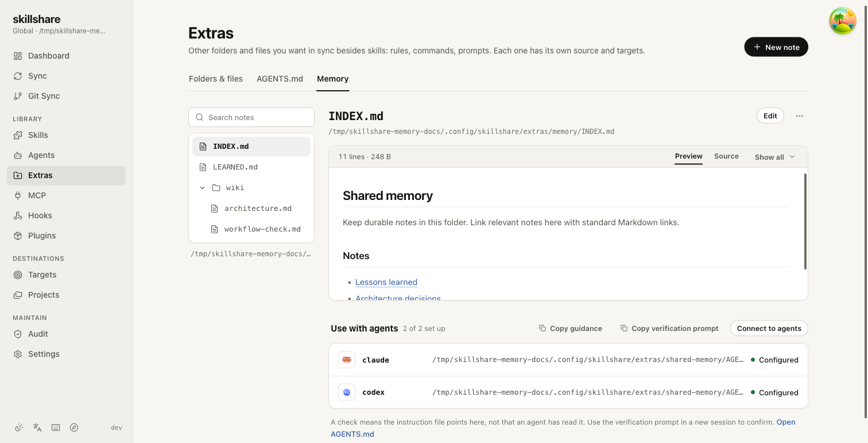Open the Dashboard sidebar icon
The height and width of the screenshot is (443, 868).
18,56
